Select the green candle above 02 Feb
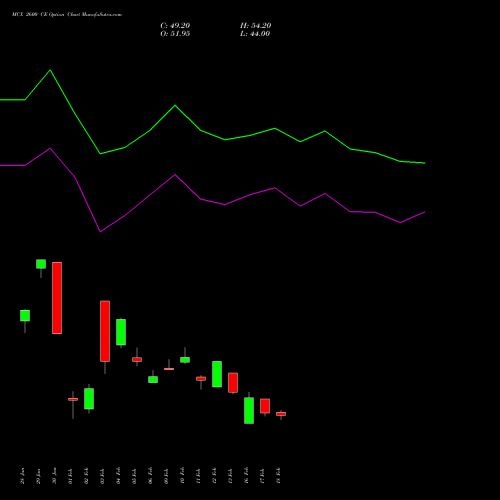500x500 pixels. pyautogui.click(x=89, y=398)
